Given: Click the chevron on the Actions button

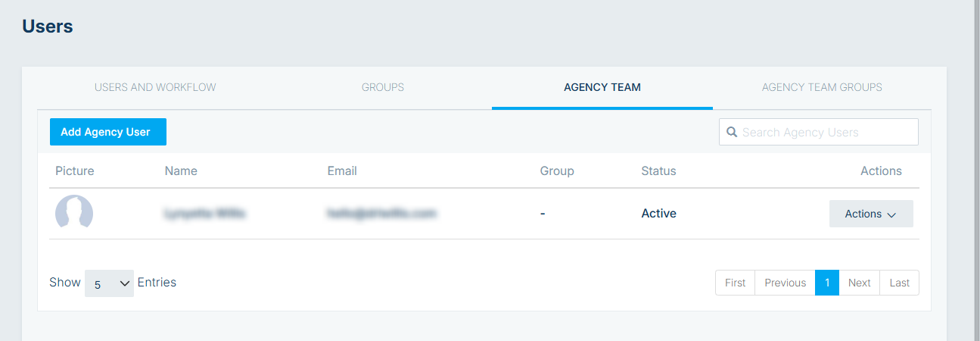Looking at the screenshot, I should click(x=891, y=215).
